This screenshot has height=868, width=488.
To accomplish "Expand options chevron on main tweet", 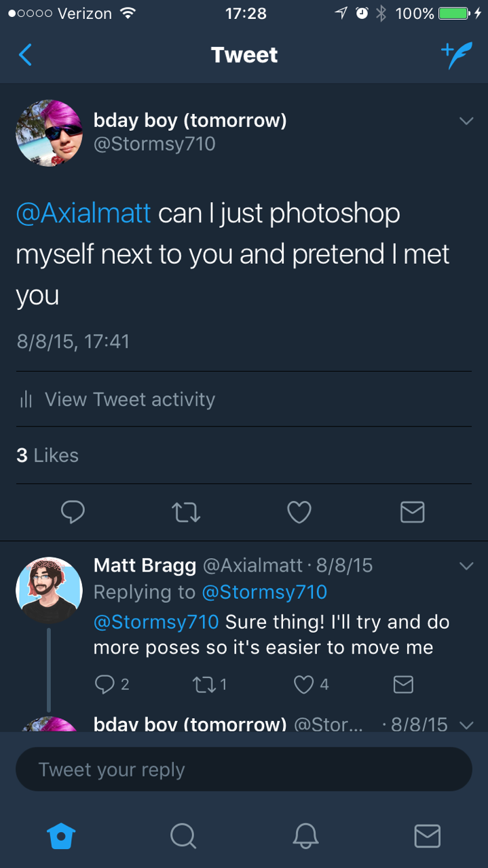I will 466,121.
